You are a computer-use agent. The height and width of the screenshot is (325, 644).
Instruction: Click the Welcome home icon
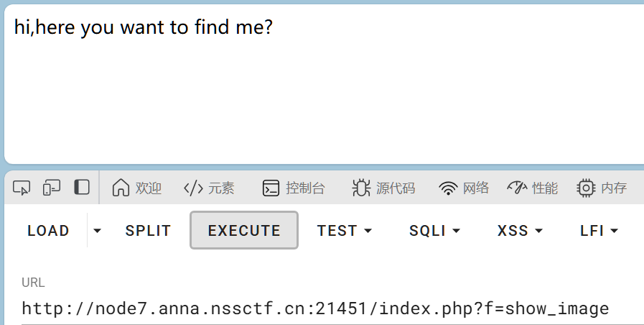(x=121, y=188)
